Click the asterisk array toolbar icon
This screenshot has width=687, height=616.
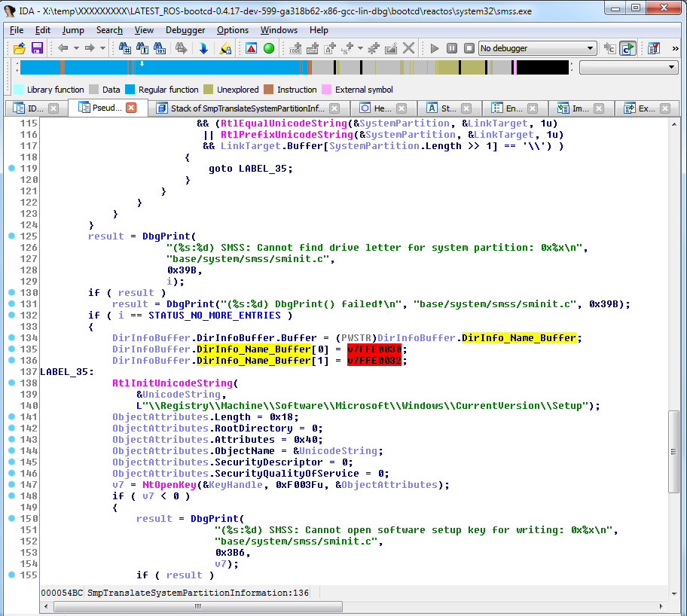coord(374,48)
